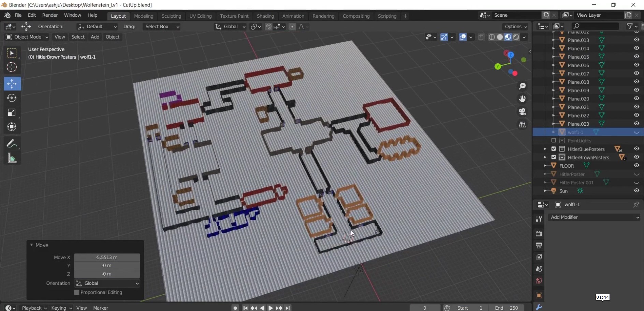Screen dimensions: 644x311
Task: Activate the Scale tool
Action: point(12,113)
